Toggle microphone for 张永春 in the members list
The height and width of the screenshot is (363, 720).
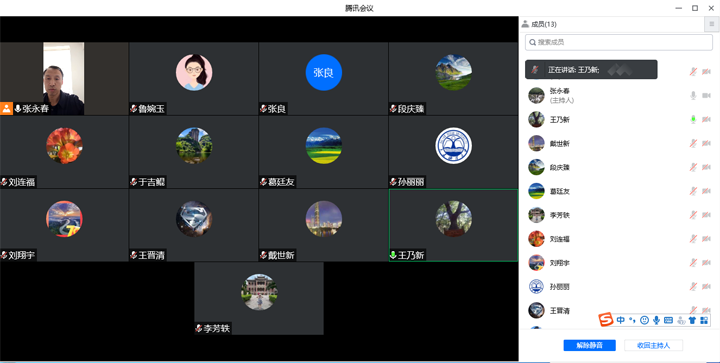(693, 95)
